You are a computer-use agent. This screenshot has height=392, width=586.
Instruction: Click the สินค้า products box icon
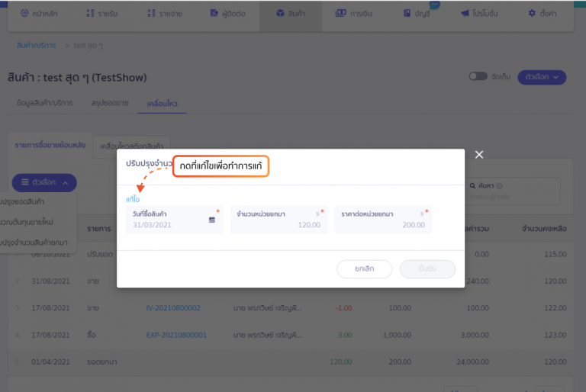(x=281, y=14)
